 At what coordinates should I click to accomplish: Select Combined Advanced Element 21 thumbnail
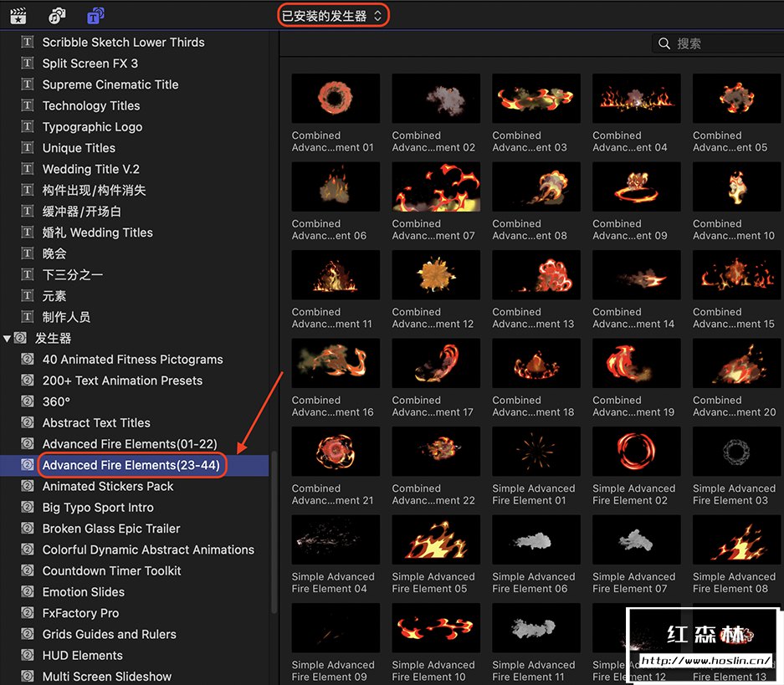336,451
